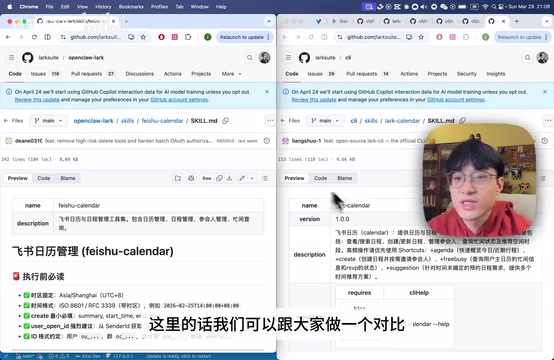Switch to Code view of lark-calendar SKILL.md
The width and height of the screenshot is (554, 360).
[x=320, y=178]
